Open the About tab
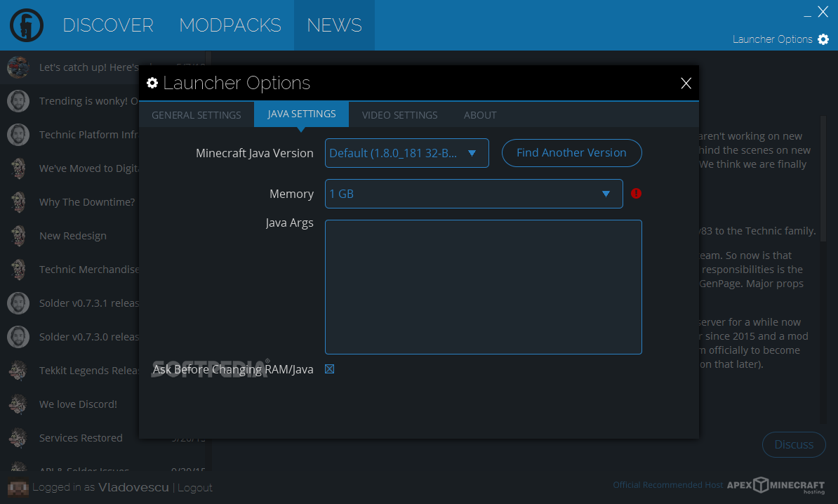838x504 pixels. click(480, 115)
